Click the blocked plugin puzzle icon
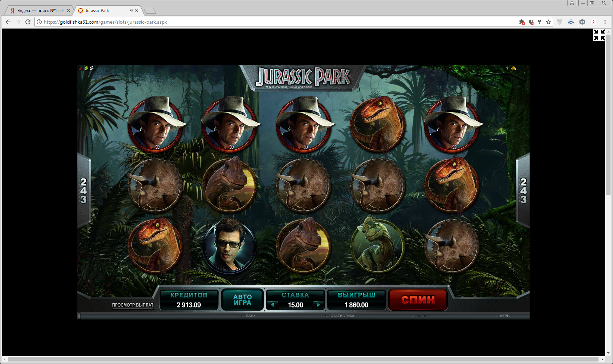The height and width of the screenshot is (364, 613). coord(522,22)
